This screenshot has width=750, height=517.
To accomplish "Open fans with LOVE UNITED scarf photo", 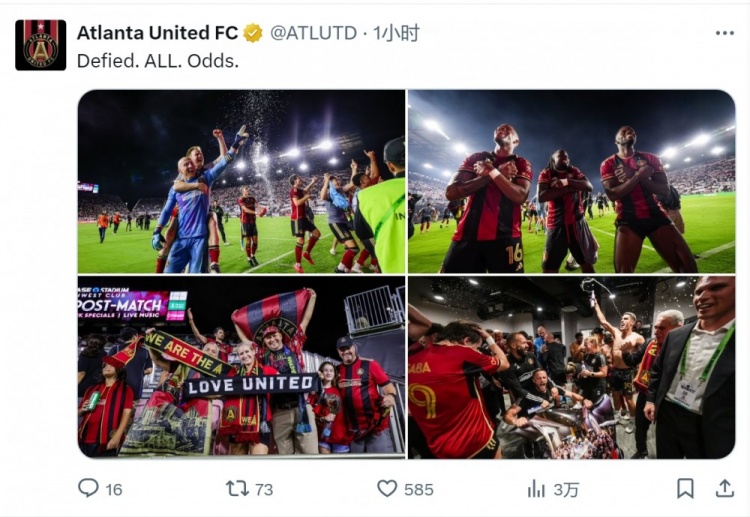I will point(242,367).
